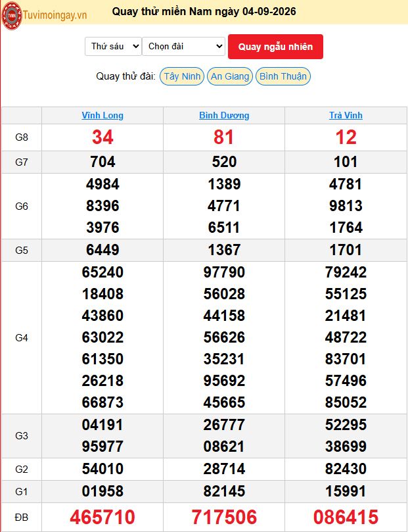Click the G8 number 12 for Trà Vinh
The width and height of the screenshot is (408, 532).
coord(346,137)
